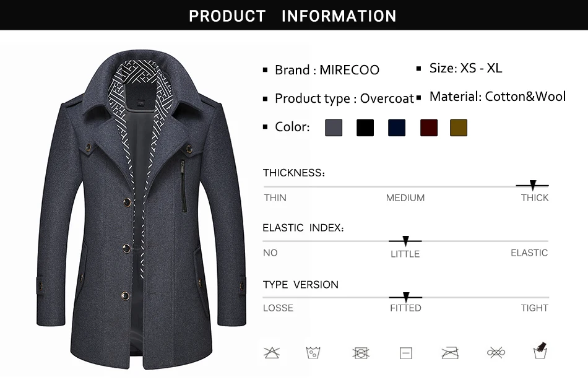Click the PRODUCT INFORMATION header
588x390 pixels.
(293, 15)
